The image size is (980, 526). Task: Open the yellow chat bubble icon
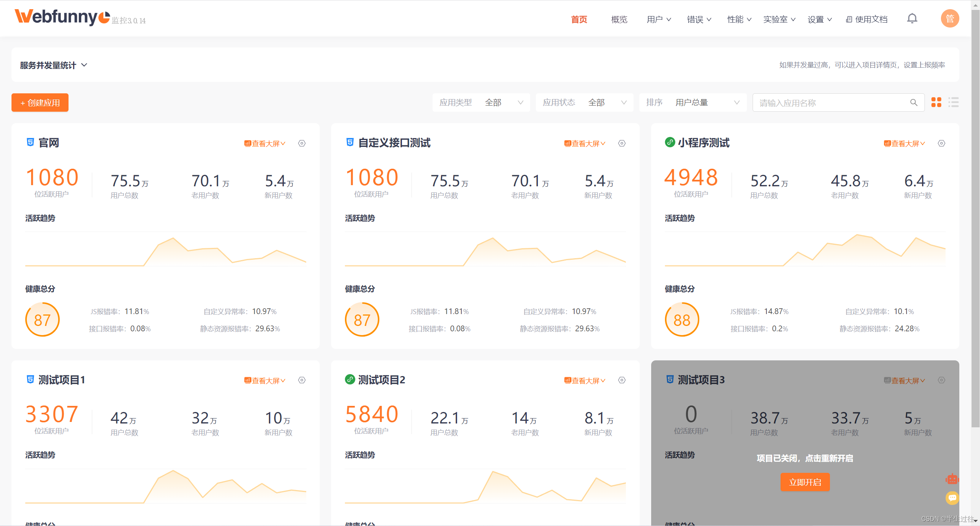point(952,498)
